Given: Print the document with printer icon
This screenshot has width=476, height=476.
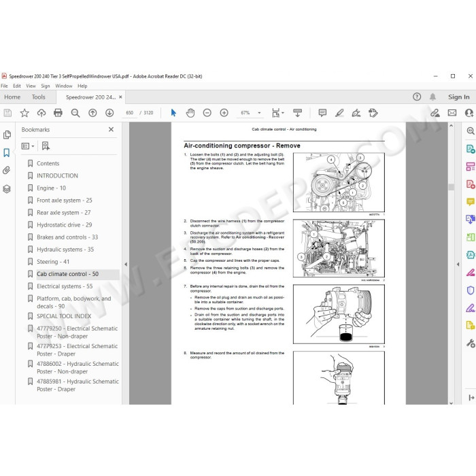Looking at the screenshot, I should (58, 113).
